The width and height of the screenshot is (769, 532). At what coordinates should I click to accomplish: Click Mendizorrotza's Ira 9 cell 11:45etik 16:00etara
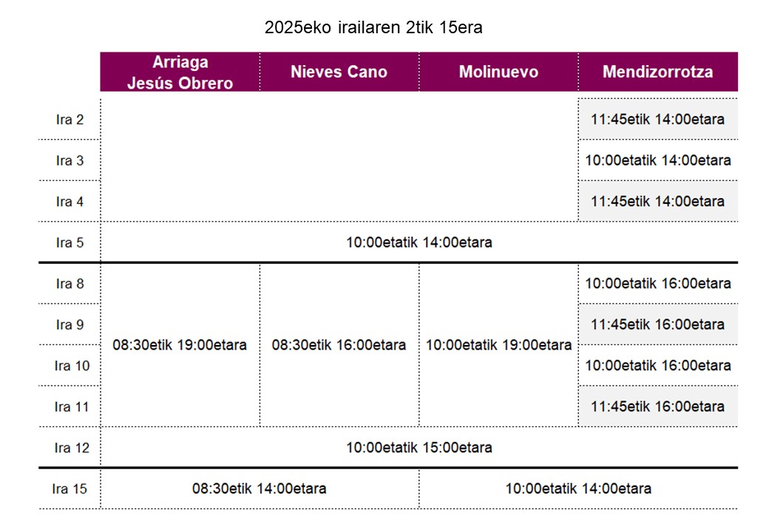(x=657, y=324)
